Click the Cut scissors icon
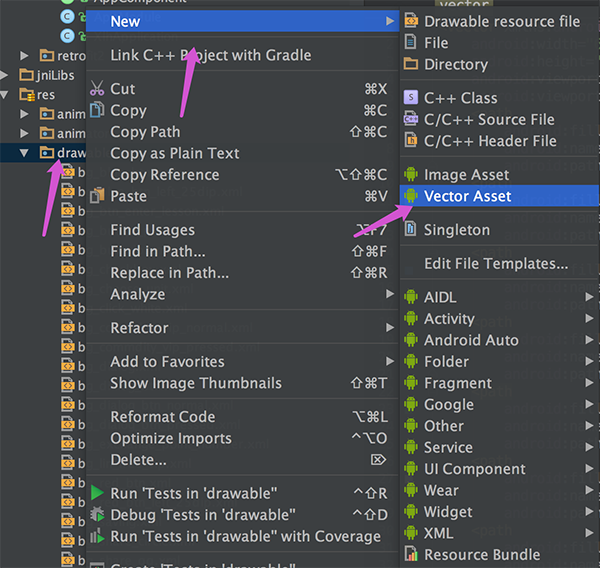This screenshot has height=568, width=600. coord(97,88)
